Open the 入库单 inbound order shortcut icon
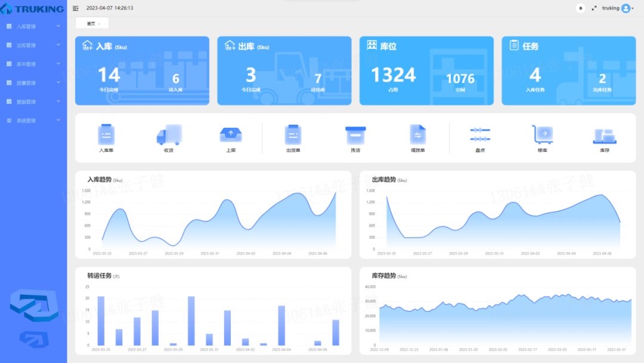The height and width of the screenshot is (363, 644). [x=106, y=134]
